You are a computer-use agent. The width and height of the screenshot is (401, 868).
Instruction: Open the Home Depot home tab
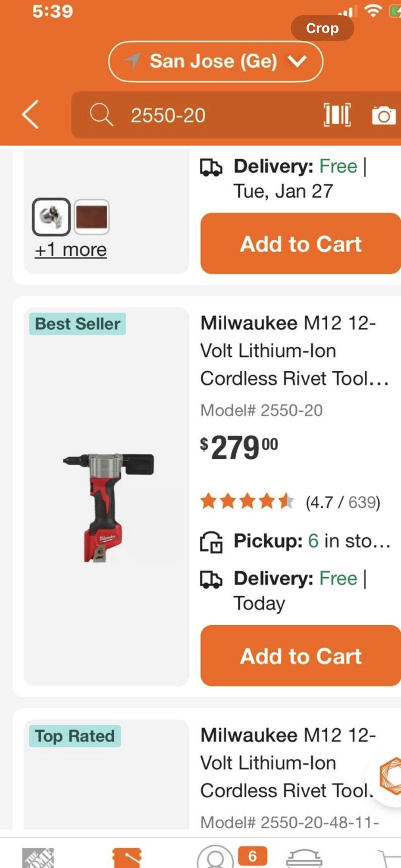[38, 857]
